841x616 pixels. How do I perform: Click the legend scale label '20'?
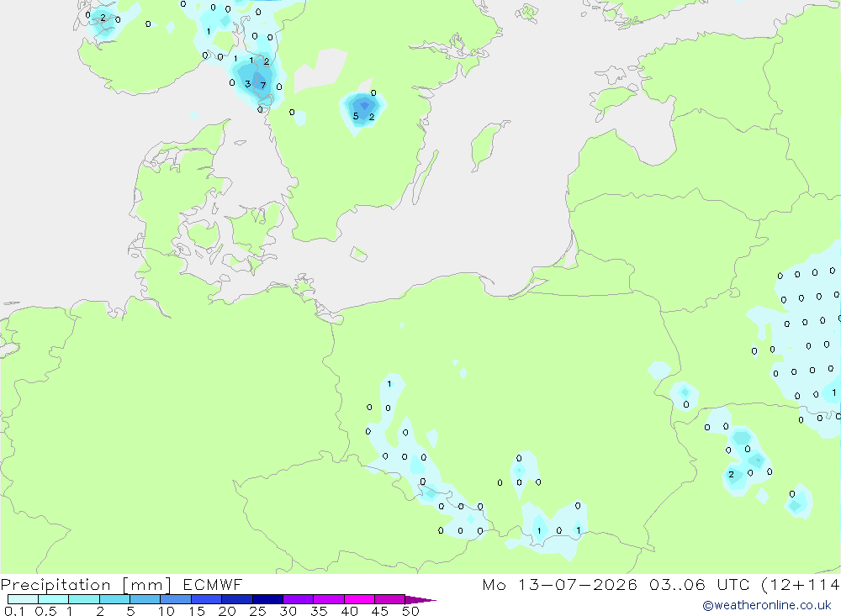227,611
